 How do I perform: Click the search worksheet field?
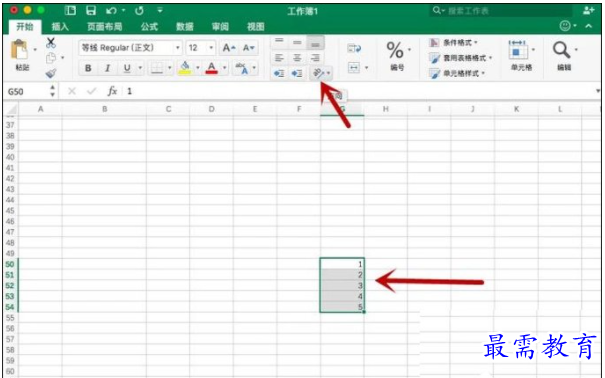pos(502,10)
